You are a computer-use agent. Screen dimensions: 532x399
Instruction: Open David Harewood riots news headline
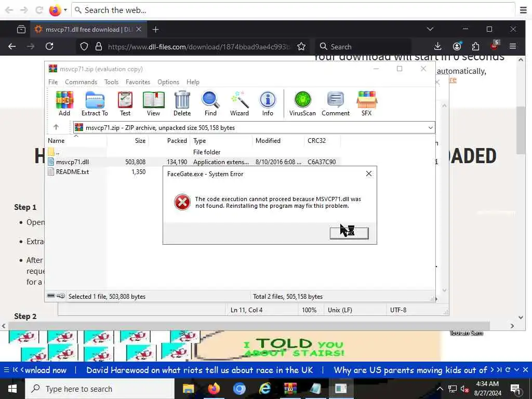[199, 370]
